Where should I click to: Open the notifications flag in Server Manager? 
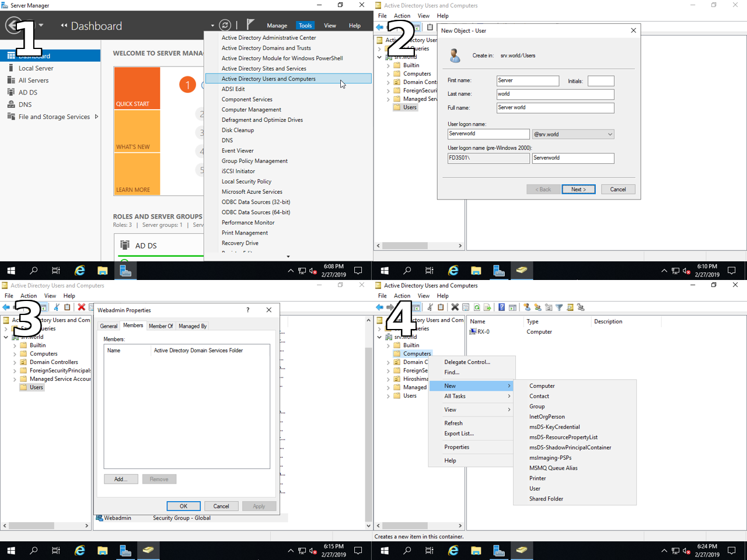[x=250, y=24]
